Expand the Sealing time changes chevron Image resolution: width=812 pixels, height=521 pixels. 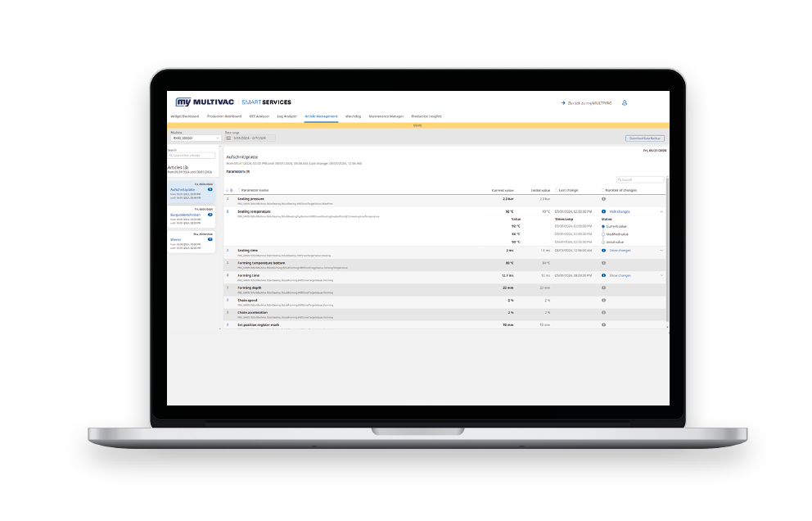coord(661,251)
